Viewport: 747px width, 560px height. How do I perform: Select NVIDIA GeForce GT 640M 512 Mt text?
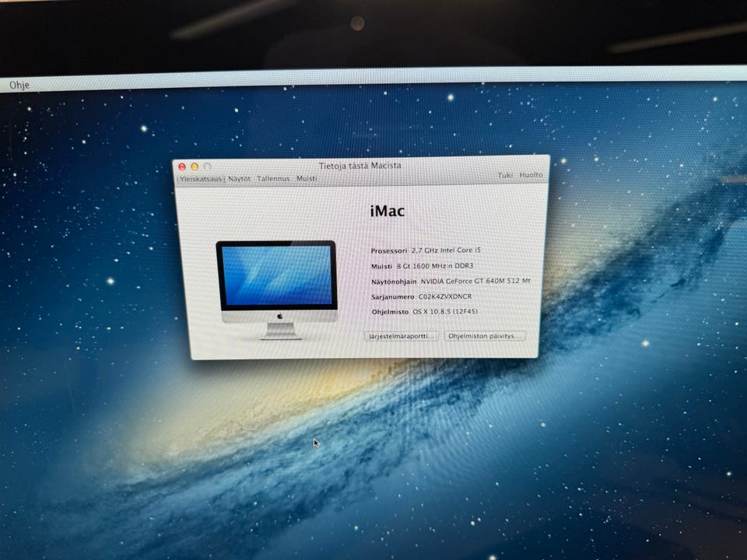point(475,281)
